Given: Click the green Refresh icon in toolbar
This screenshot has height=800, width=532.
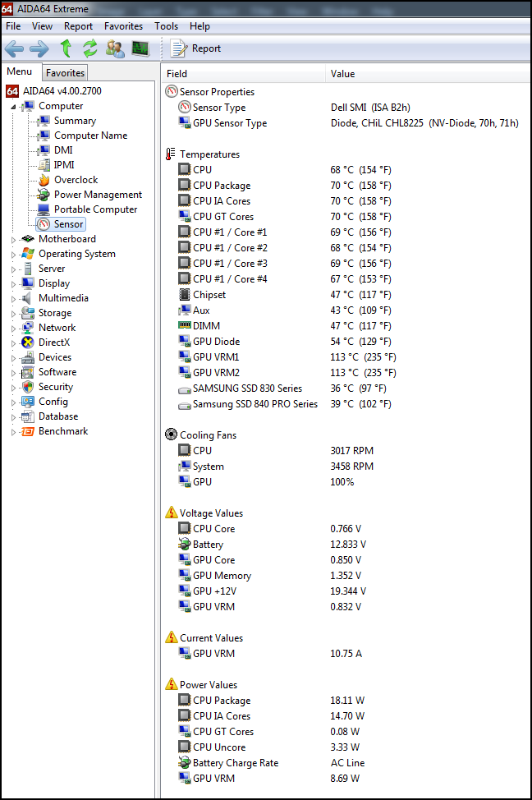Looking at the screenshot, I should click(x=90, y=48).
